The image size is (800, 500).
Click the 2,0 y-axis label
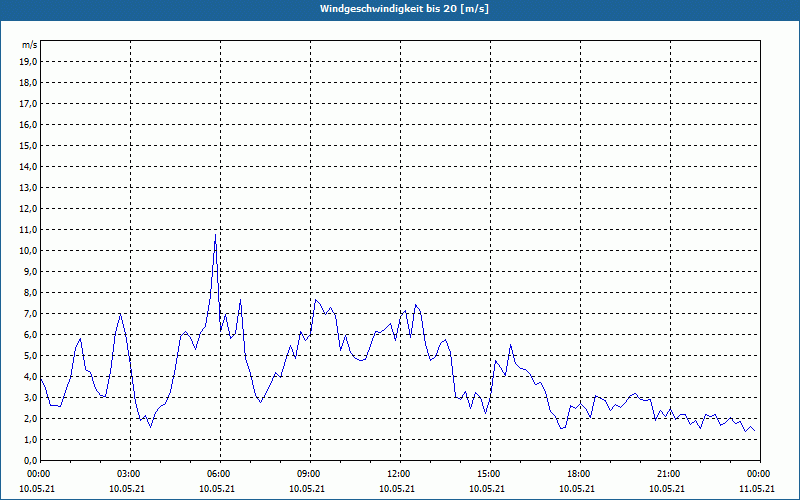(30, 418)
